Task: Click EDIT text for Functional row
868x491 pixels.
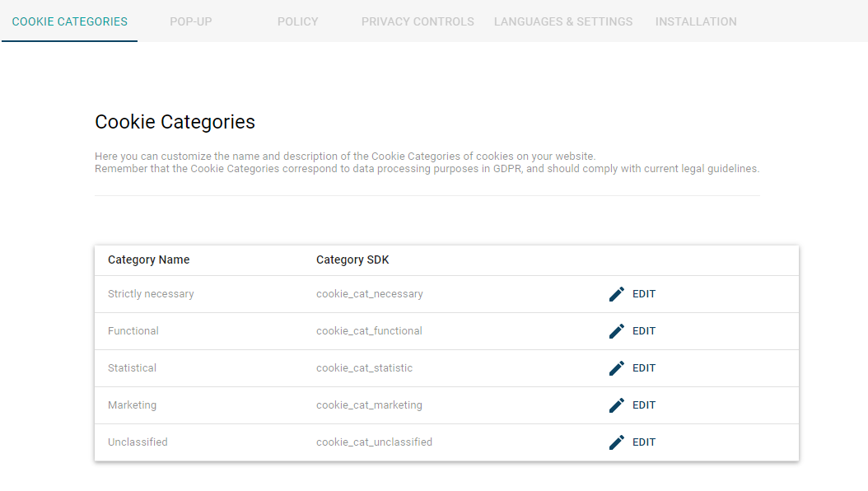Action: 644,331
